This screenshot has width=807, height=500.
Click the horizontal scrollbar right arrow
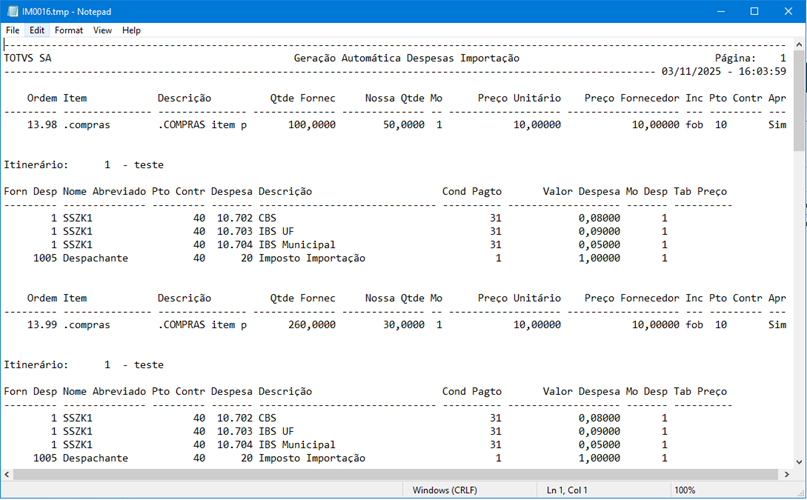786,474
